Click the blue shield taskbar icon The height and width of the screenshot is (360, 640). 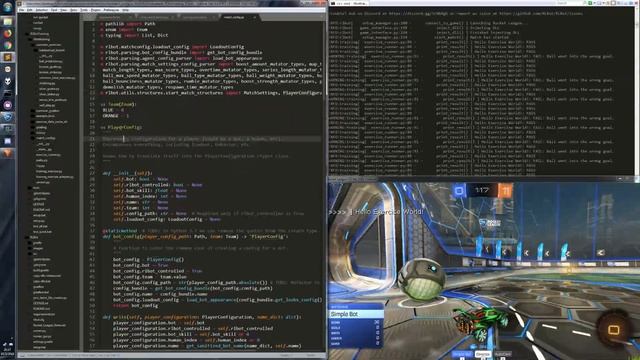[7, 117]
